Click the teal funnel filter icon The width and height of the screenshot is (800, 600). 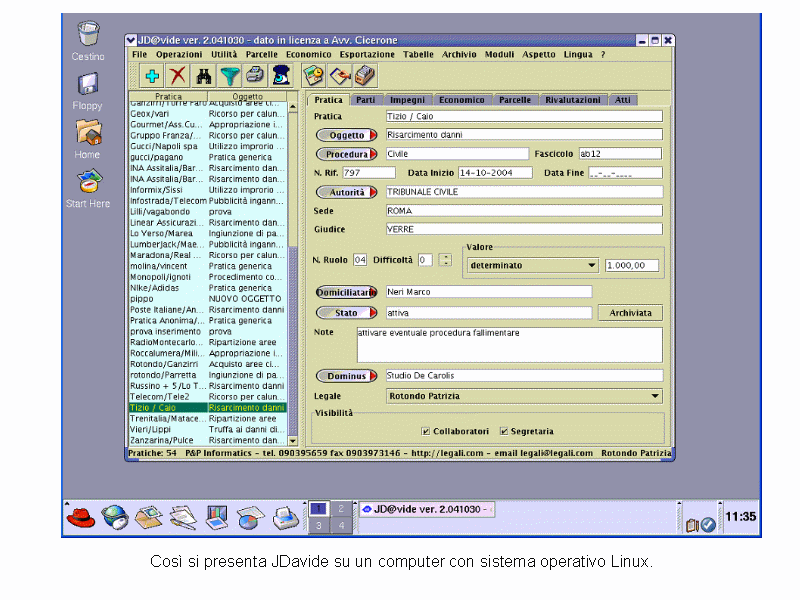pos(230,77)
